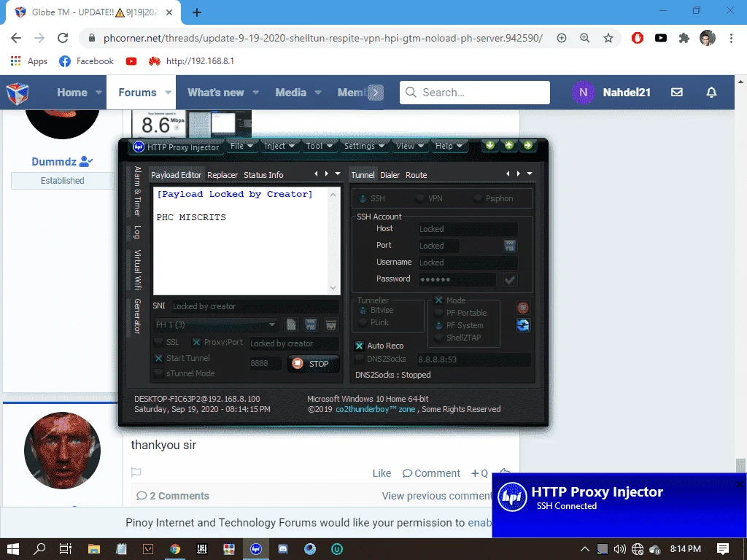Open File Explorer from the taskbar

pyautogui.click(x=94, y=549)
